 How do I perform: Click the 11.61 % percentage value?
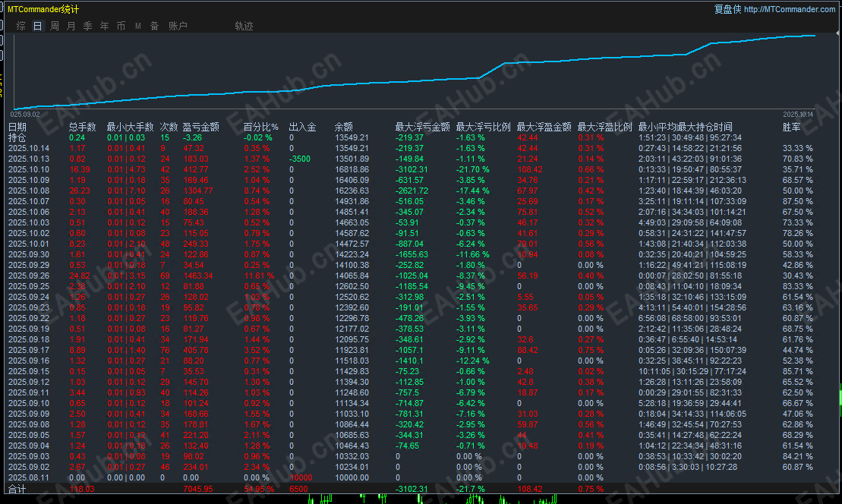(x=259, y=276)
